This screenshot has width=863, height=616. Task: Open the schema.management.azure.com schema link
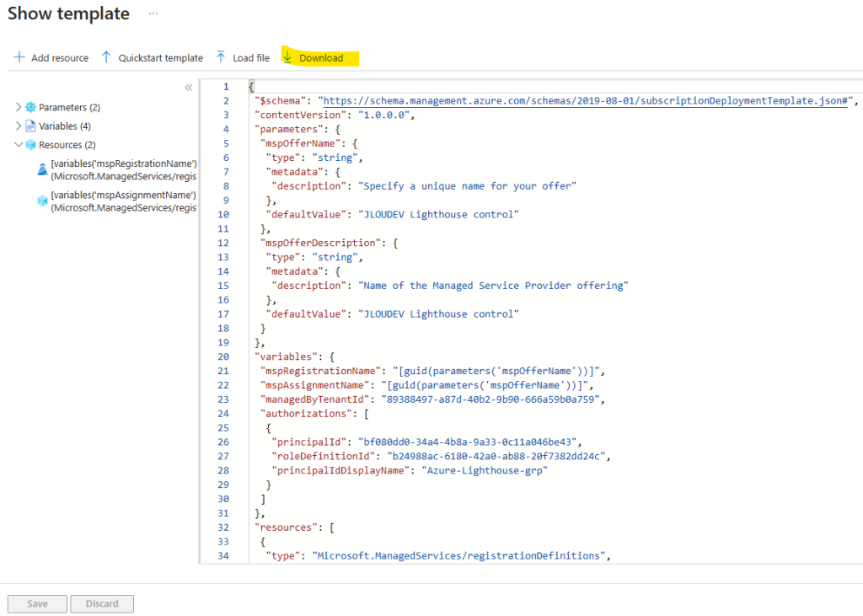click(585, 101)
